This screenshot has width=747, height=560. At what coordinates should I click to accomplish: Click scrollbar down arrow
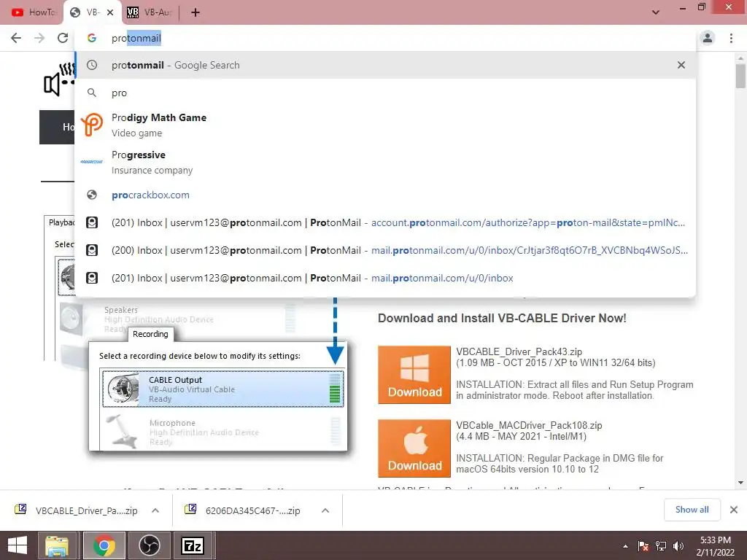pos(740,483)
